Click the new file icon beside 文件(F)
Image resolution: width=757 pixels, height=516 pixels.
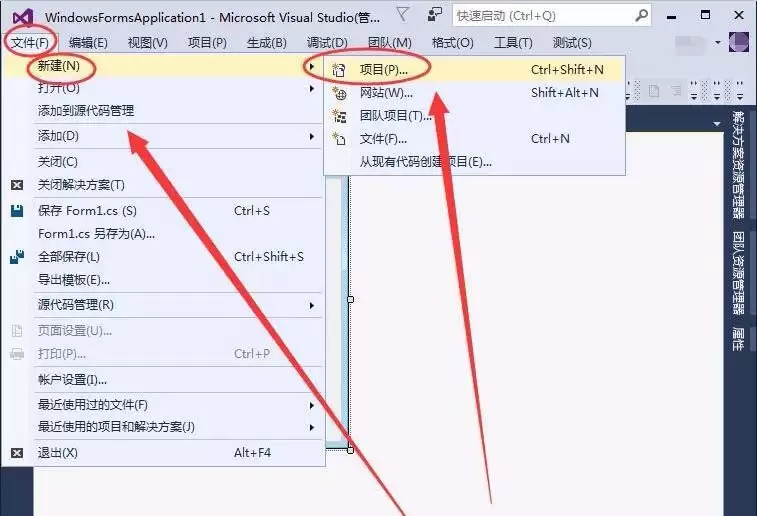pos(339,139)
